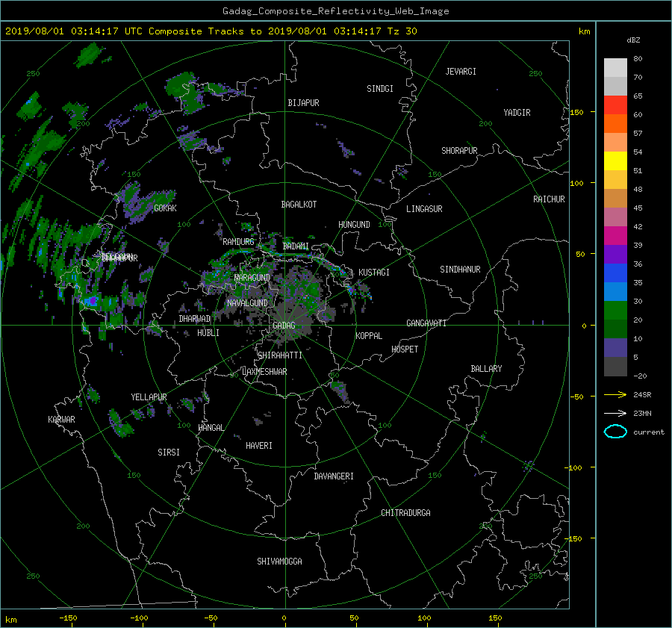
Task: Click the HUNGUND city label
Action: [354, 225]
